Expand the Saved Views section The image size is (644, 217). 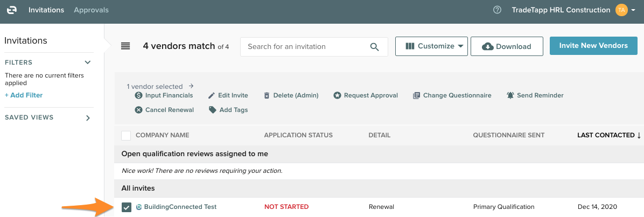tap(88, 118)
